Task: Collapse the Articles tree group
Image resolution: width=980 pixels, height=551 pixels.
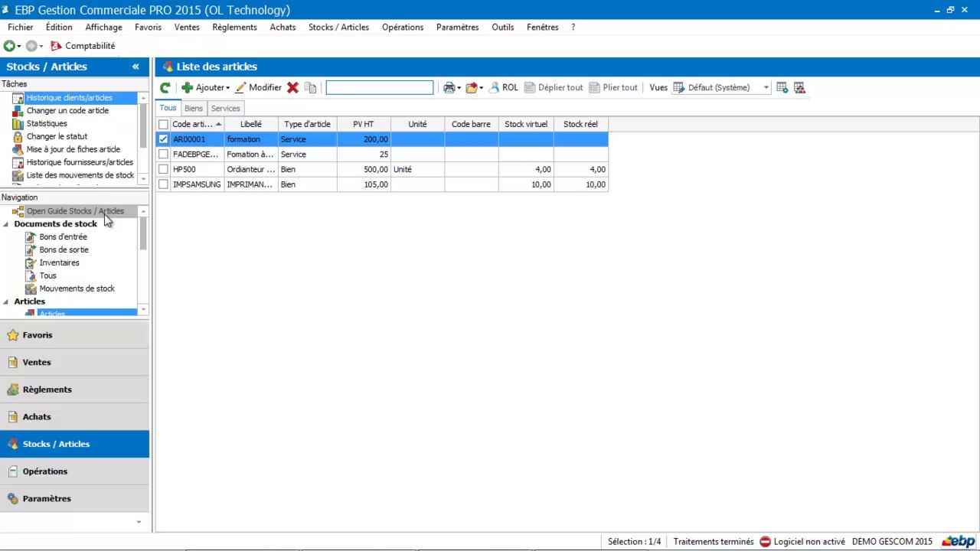Action: [6, 302]
